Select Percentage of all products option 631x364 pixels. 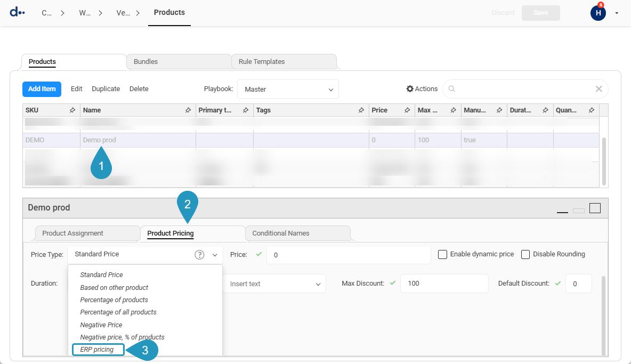(118, 312)
